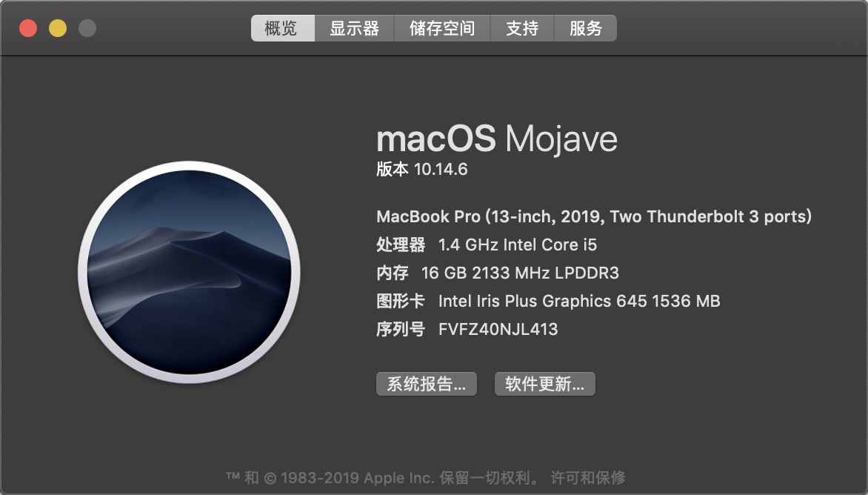
Task: Click the gray disabled zoom button
Action: (x=87, y=28)
